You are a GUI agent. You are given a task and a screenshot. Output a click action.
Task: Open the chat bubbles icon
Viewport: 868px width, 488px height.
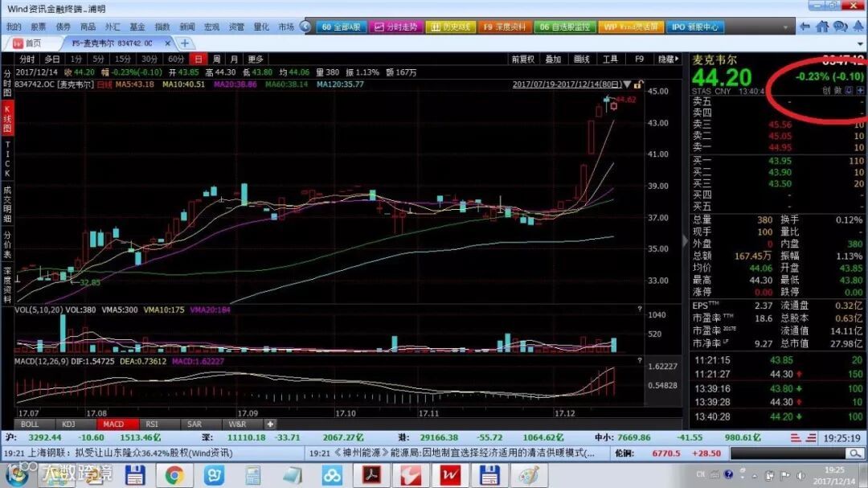click(841, 27)
